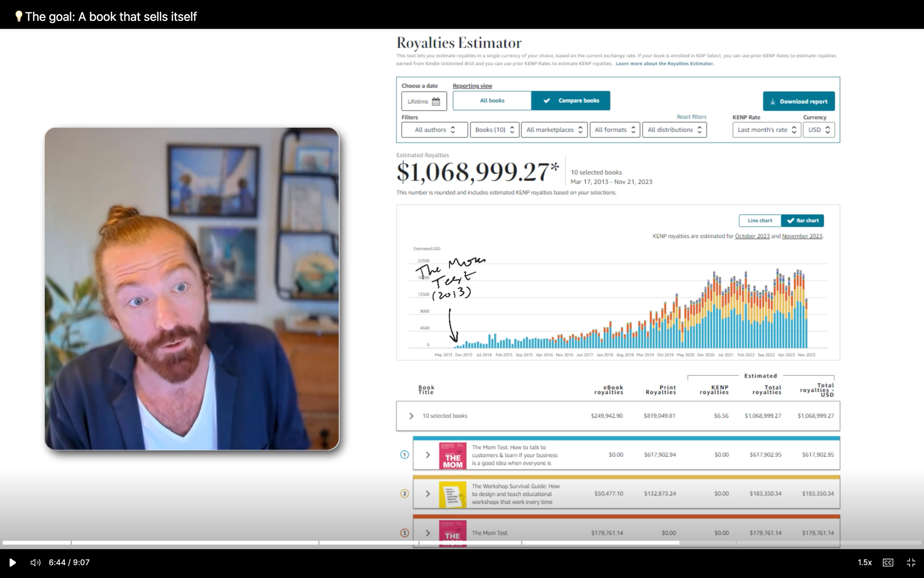
Task: Click the circled number 3 rank badge
Action: pyautogui.click(x=404, y=533)
